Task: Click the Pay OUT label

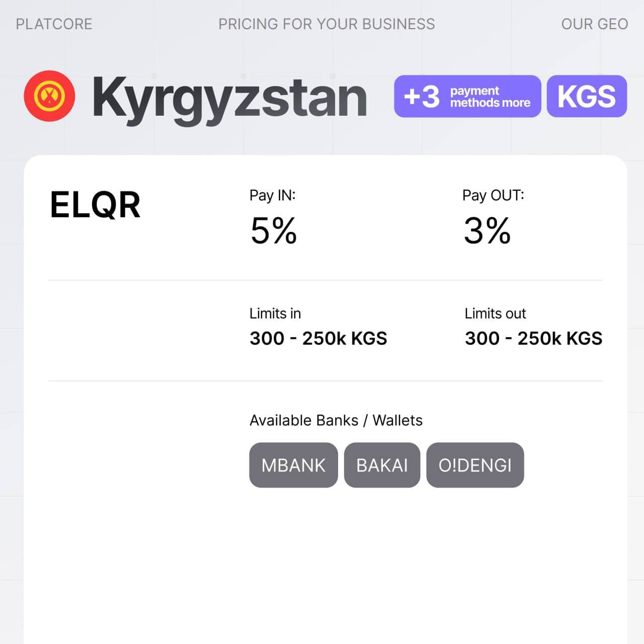Action: click(x=493, y=195)
